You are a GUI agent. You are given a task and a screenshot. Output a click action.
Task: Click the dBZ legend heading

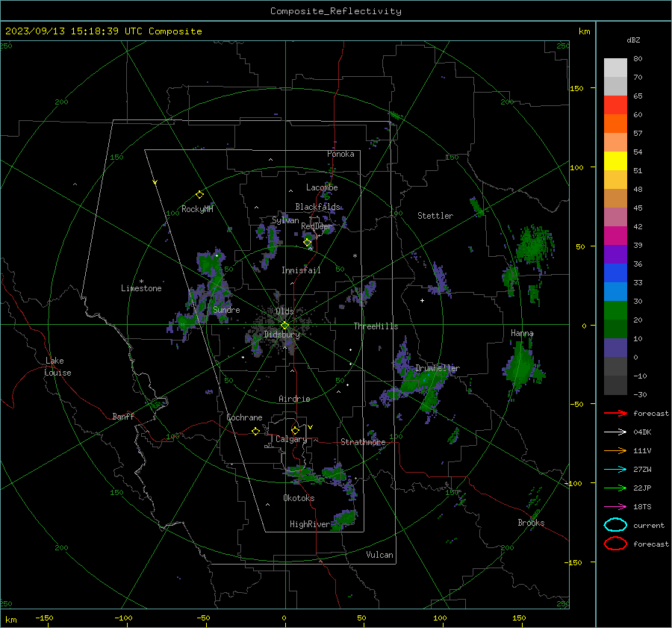click(x=633, y=40)
